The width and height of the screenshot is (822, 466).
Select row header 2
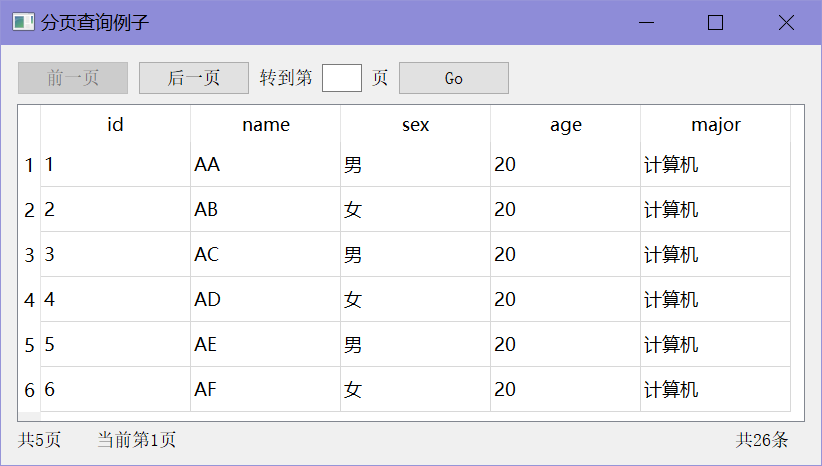coord(29,210)
